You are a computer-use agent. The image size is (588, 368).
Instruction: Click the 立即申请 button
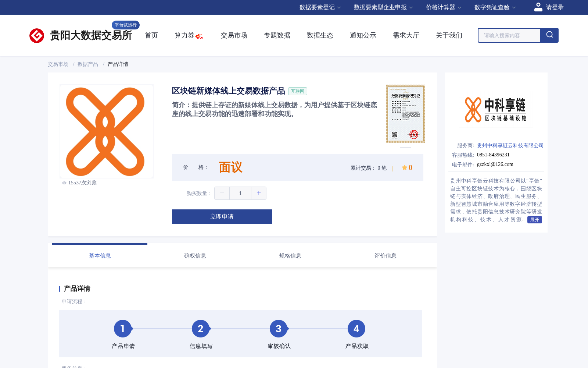[222, 217]
